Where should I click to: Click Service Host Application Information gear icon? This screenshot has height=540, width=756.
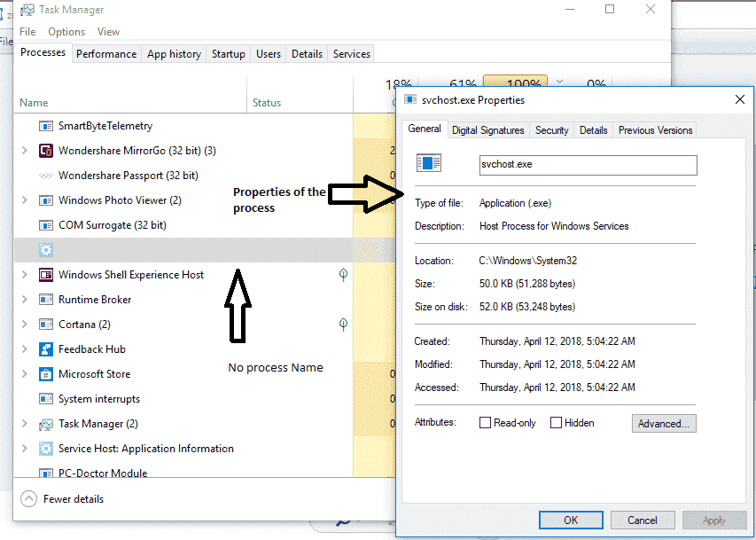pyautogui.click(x=46, y=449)
